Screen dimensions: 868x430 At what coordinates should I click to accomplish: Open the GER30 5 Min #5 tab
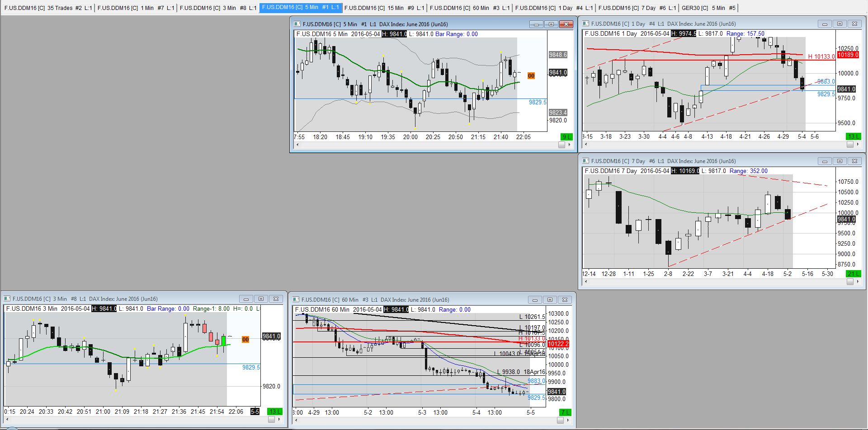pos(708,8)
